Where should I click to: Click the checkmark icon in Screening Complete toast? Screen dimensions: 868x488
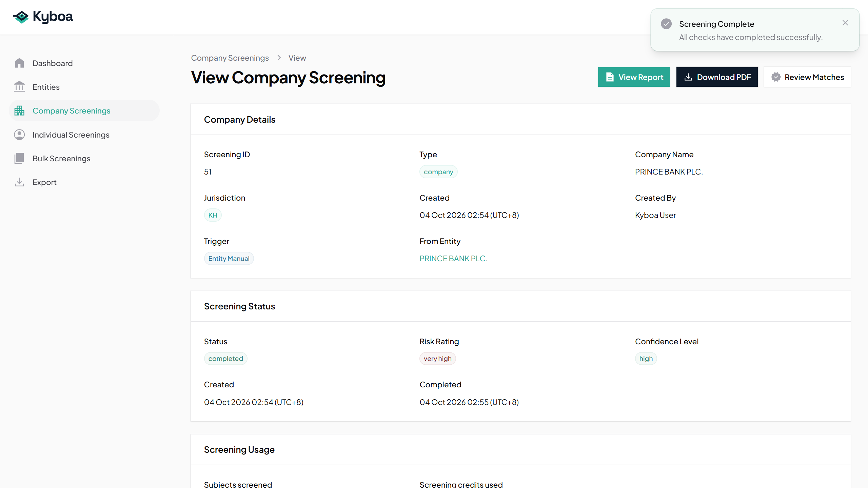click(x=666, y=24)
